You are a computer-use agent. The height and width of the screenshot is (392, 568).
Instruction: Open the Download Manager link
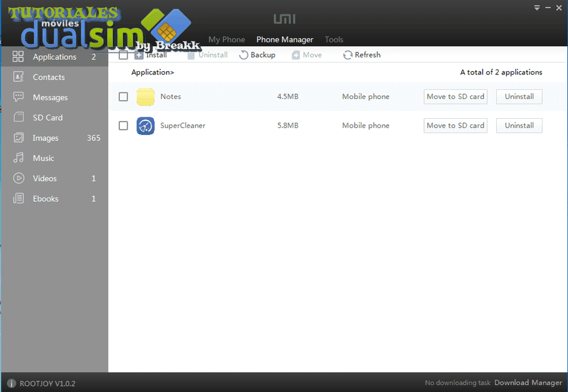click(x=528, y=383)
